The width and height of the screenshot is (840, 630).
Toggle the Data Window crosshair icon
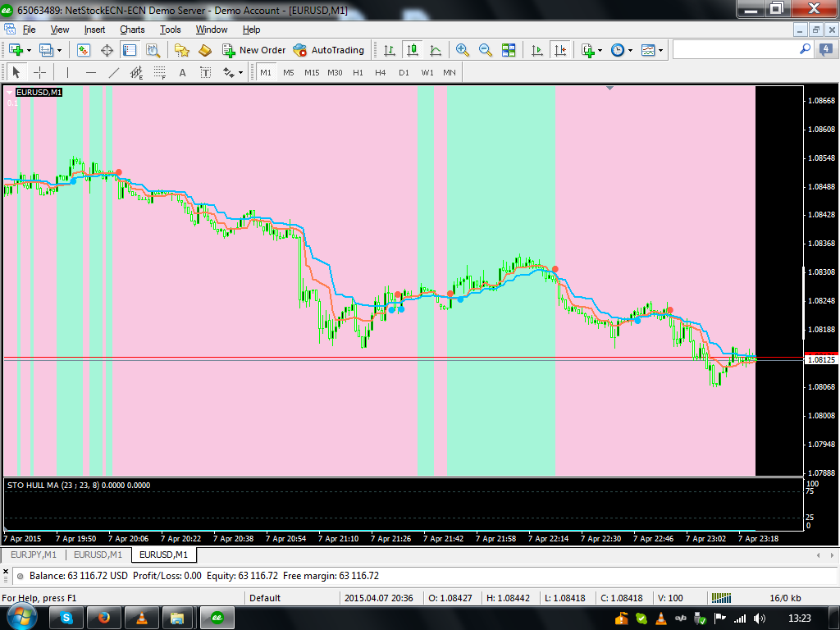click(107, 50)
